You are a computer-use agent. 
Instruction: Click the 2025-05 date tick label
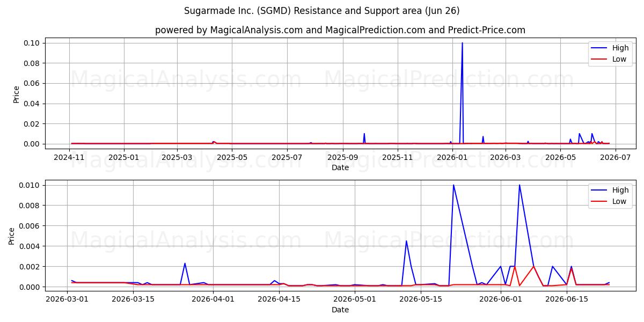click(231, 157)
